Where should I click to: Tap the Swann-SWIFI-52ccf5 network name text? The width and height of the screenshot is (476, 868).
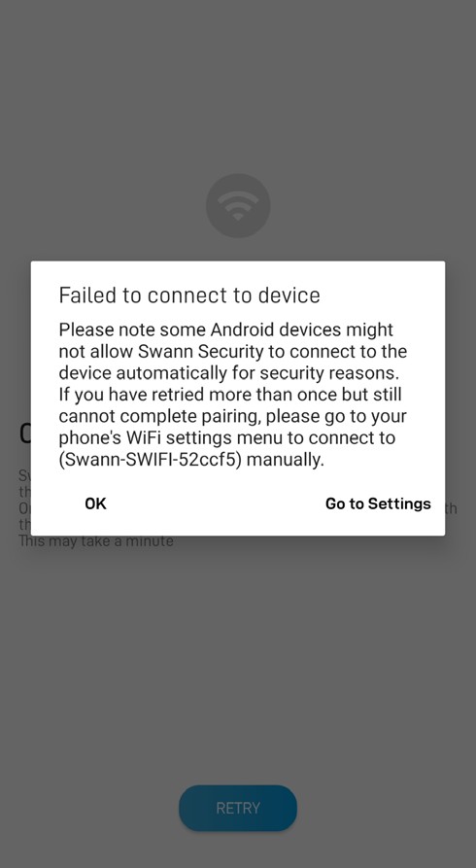(150, 460)
